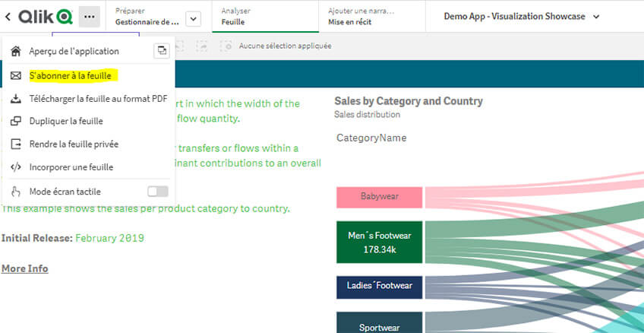The width and height of the screenshot is (644, 333).
Task: Click the embed code icon
Action: tap(16, 167)
